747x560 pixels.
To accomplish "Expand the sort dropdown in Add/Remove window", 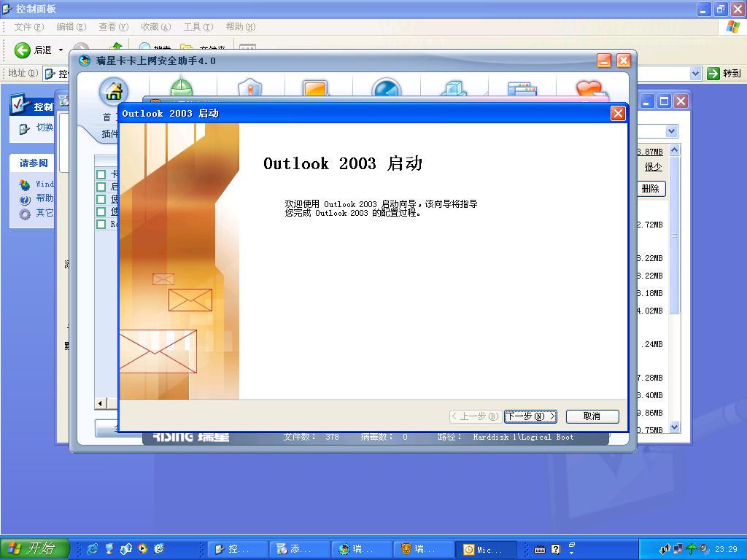I will (x=672, y=131).
